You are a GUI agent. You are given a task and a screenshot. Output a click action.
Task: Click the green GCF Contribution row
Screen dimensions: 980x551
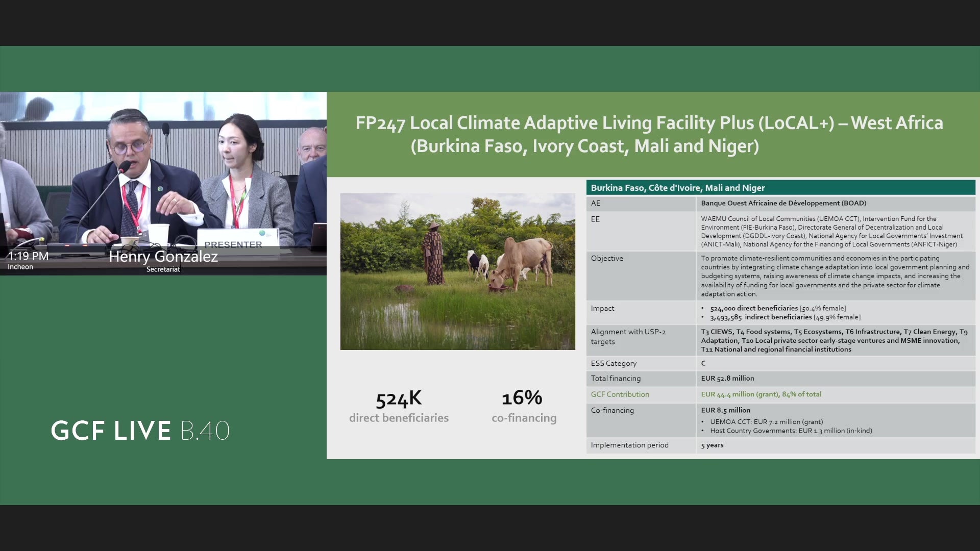pyautogui.click(x=780, y=394)
